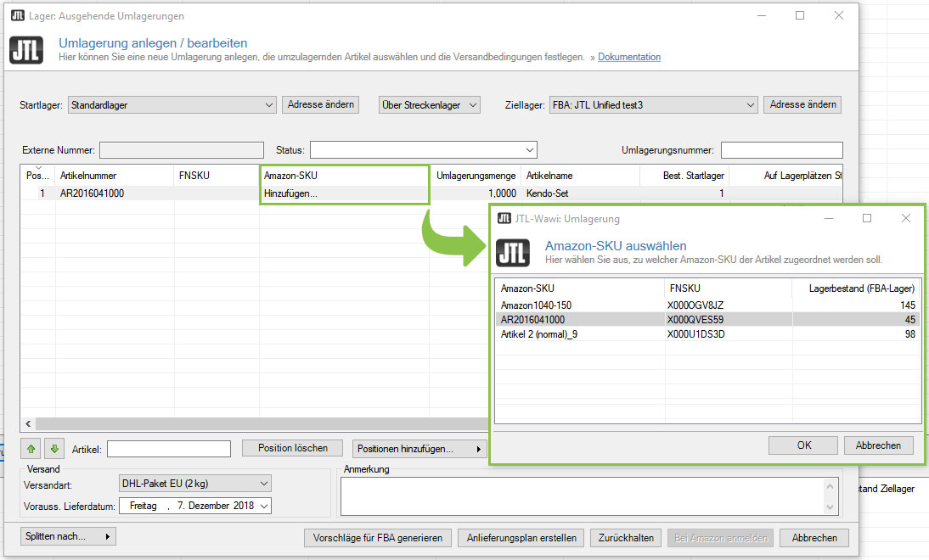
Task: Click Hinzufügen... in Amazon-SKU cell
Action: (290, 193)
